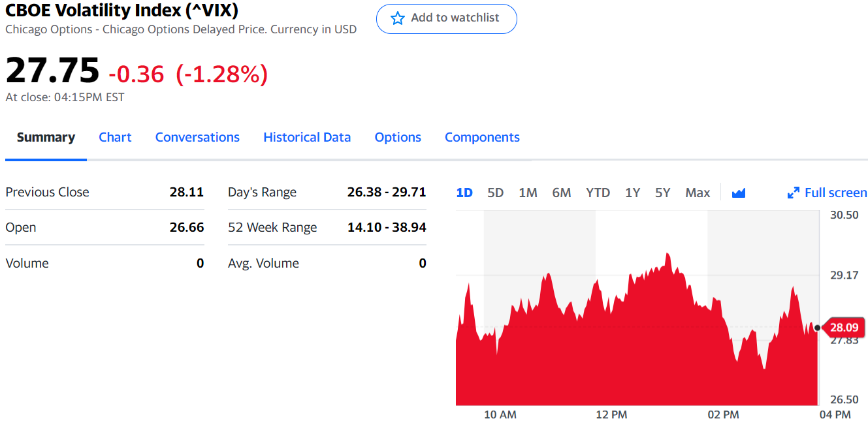
Task: Click the Previous Close value 28.11
Action: click(x=187, y=192)
